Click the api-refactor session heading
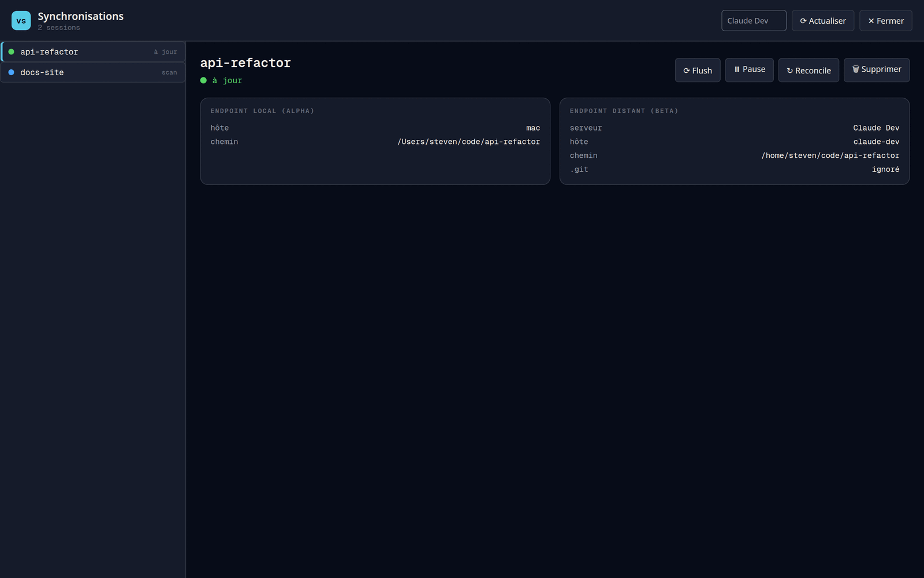 click(245, 63)
